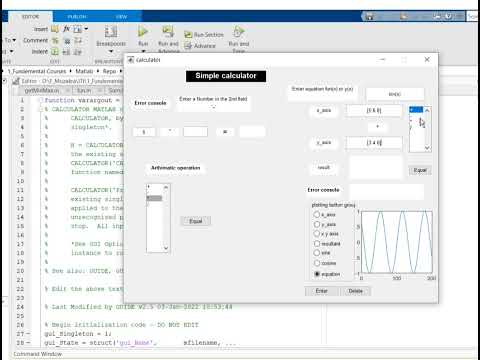Viewport: 480px width, 360px height.
Task: Open the Insert options dropdown arrow
Action: tap(86, 29)
